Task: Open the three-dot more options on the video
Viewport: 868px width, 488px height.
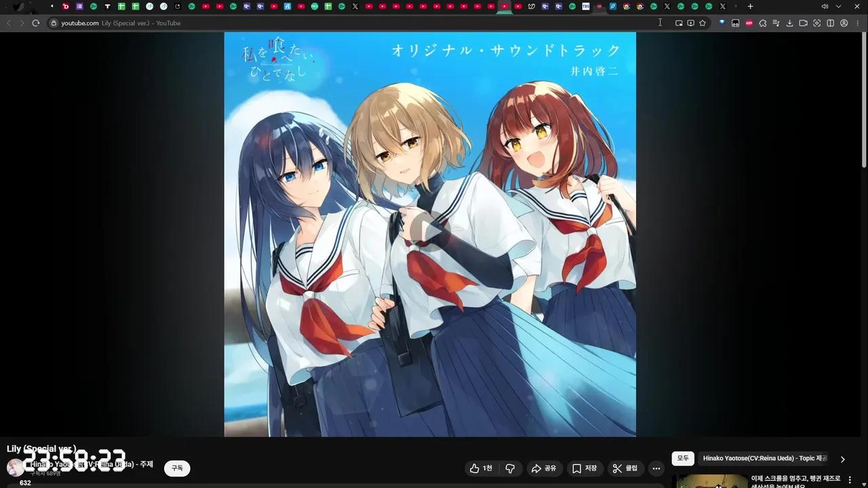Action: (x=656, y=468)
